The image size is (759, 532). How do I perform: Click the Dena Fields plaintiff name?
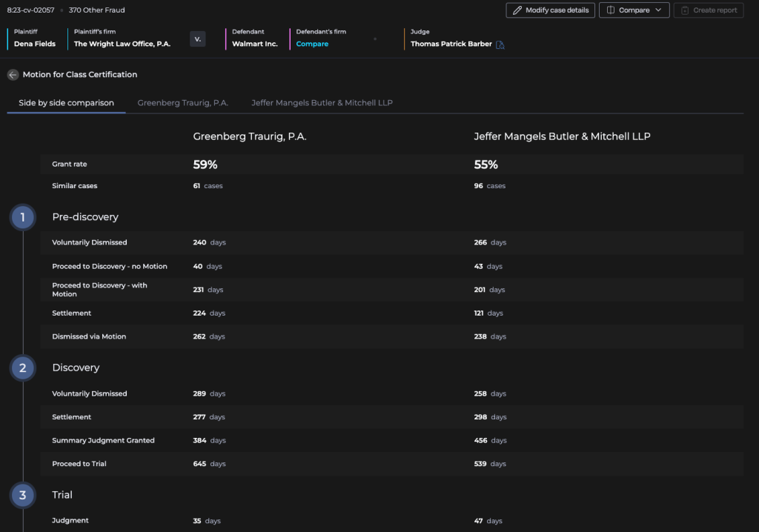35,44
